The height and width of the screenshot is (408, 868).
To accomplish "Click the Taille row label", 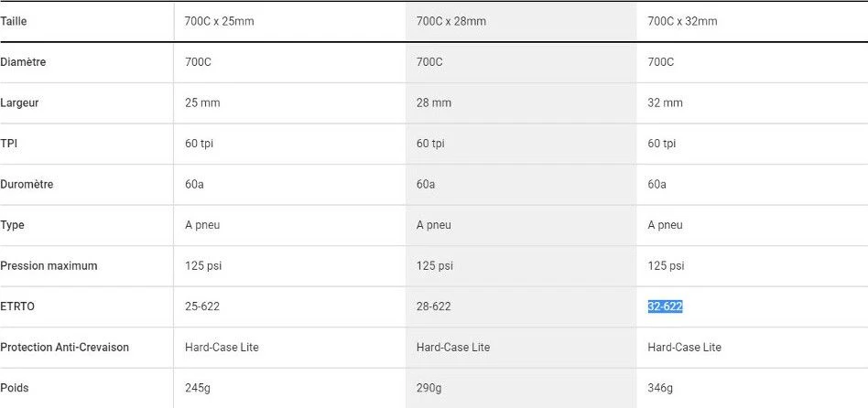I will [x=14, y=21].
